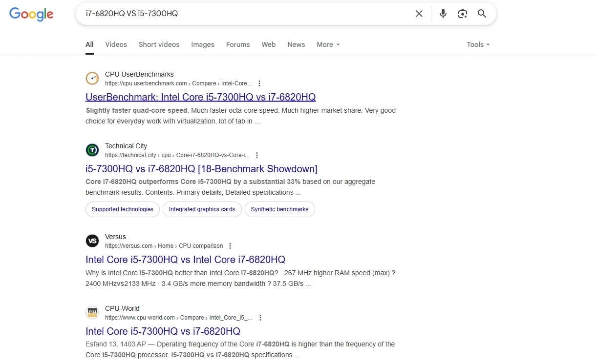The image size is (597, 364).
Task: Click snippet text 'Slightly faster quad-core speed'
Action: (x=136, y=110)
